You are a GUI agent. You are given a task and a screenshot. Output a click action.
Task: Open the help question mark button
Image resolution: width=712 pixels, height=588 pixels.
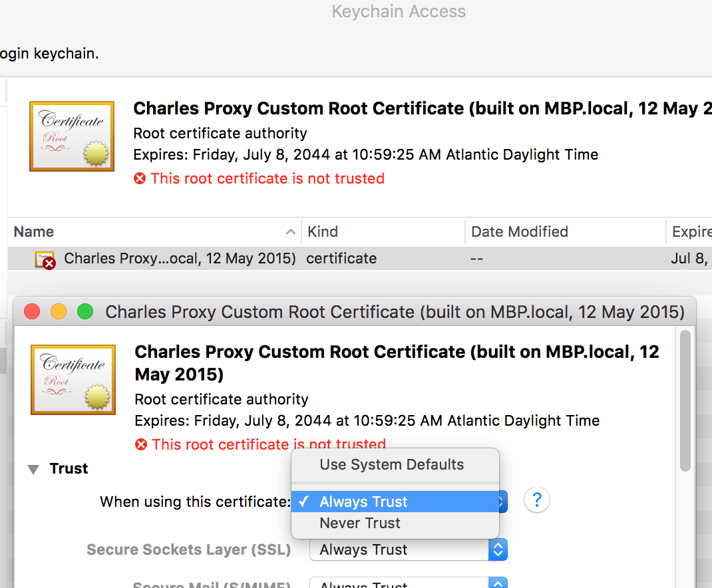coord(537,500)
